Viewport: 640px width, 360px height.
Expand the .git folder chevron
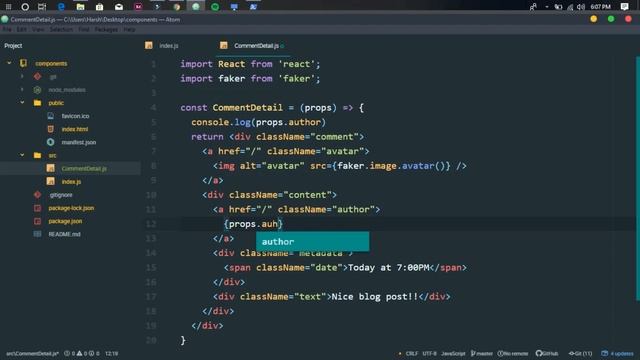click(x=22, y=76)
